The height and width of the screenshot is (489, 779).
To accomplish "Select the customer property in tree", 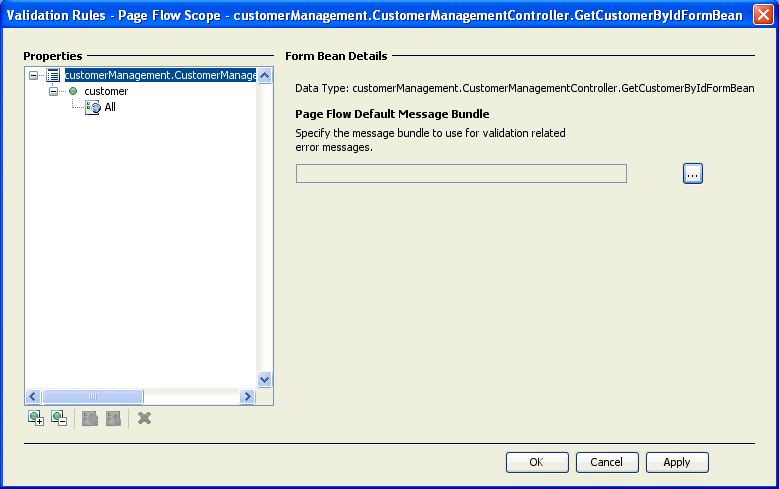I will coord(106,91).
